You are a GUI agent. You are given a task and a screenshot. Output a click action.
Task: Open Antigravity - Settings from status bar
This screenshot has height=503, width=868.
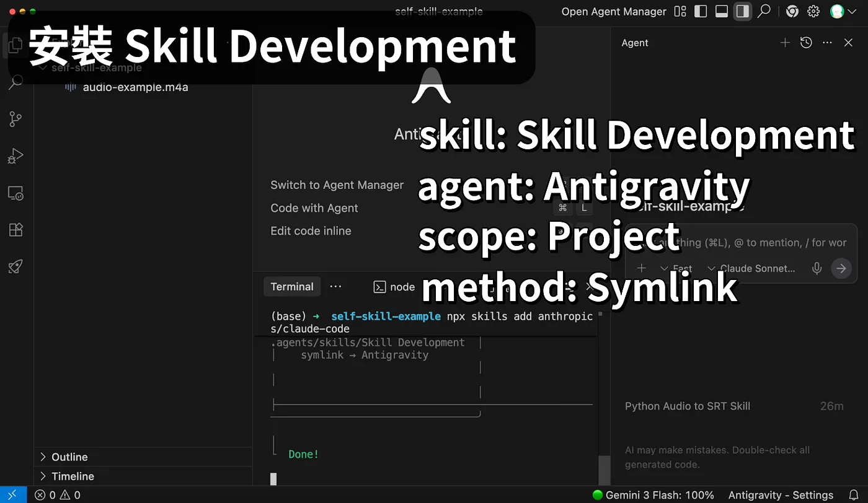pyautogui.click(x=781, y=495)
